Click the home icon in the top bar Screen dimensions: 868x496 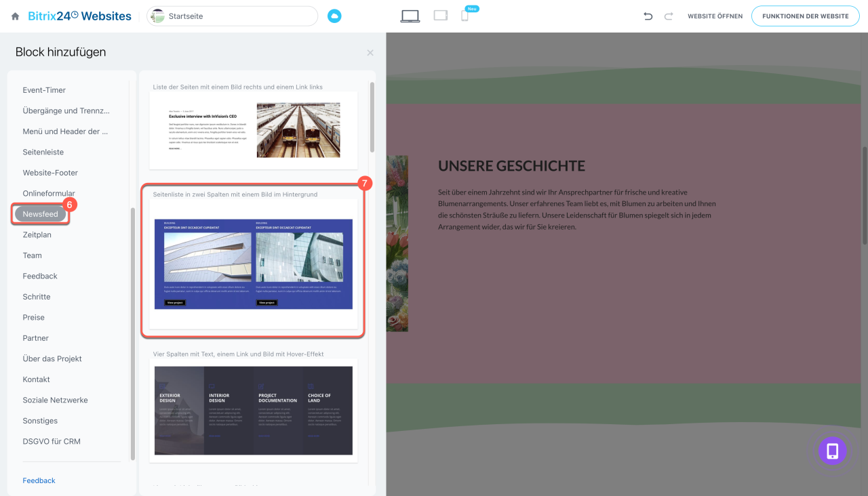pyautogui.click(x=15, y=16)
